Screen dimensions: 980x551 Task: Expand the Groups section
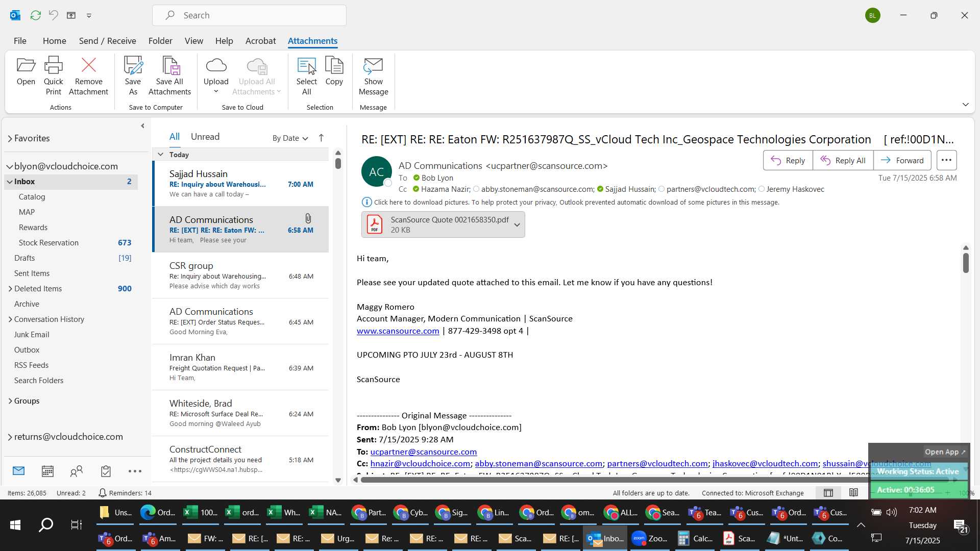pos(10,401)
